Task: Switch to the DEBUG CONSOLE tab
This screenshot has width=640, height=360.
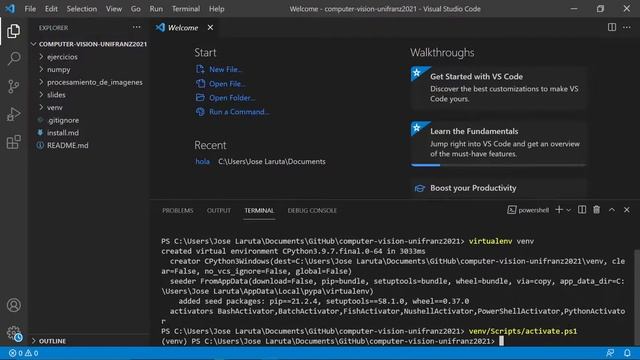Action: pos(312,211)
